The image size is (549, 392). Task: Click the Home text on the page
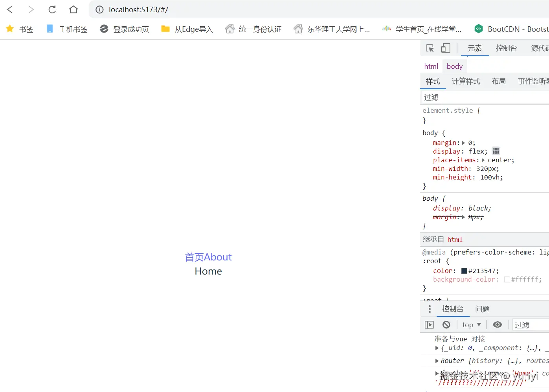coord(208,271)
